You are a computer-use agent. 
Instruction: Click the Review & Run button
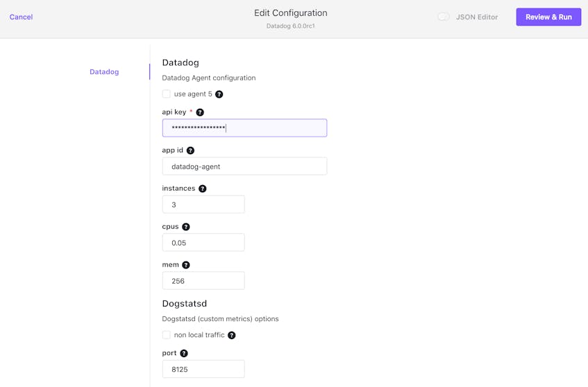point(548,17)
